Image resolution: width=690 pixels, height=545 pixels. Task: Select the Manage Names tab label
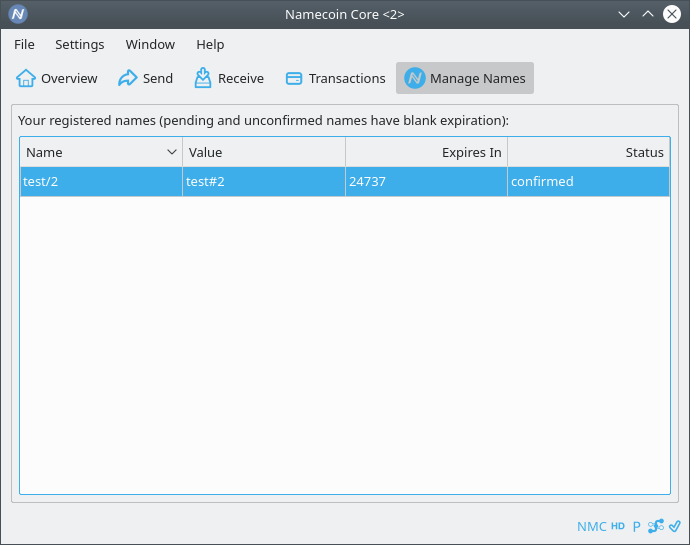(x=477, y=78)
